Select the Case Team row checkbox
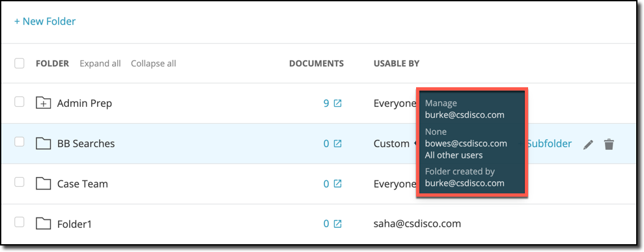The width and height of the screenshot is (644, 252). (20, 182)
